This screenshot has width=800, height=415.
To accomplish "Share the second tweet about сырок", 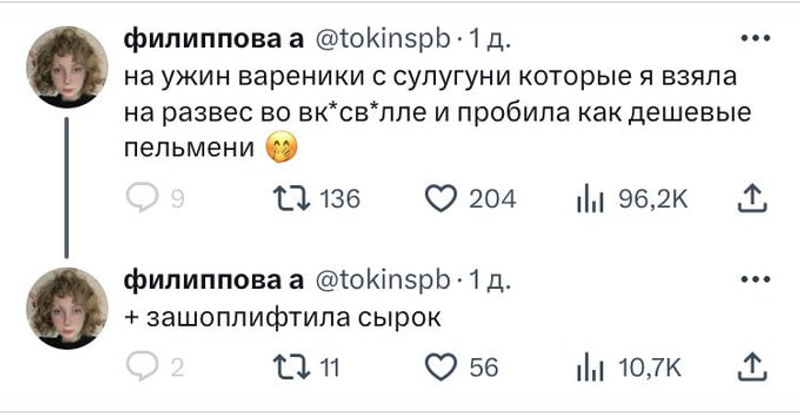I will coord(748,369).
